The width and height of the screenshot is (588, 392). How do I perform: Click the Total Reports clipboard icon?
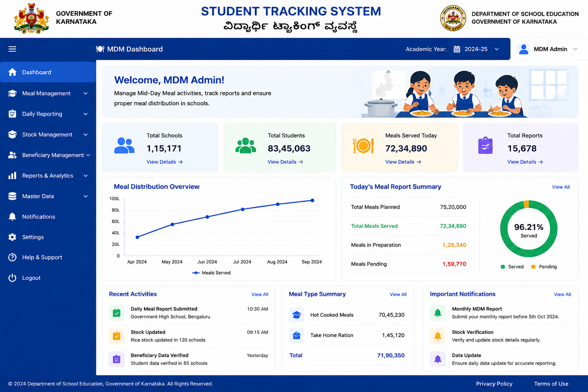[x=485, y=145]
